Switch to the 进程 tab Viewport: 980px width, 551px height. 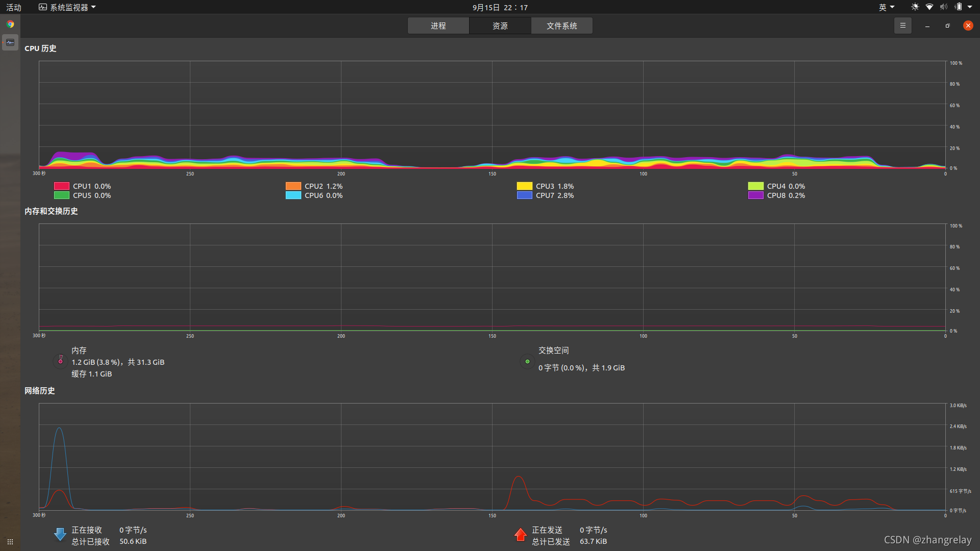pos(438,26)
